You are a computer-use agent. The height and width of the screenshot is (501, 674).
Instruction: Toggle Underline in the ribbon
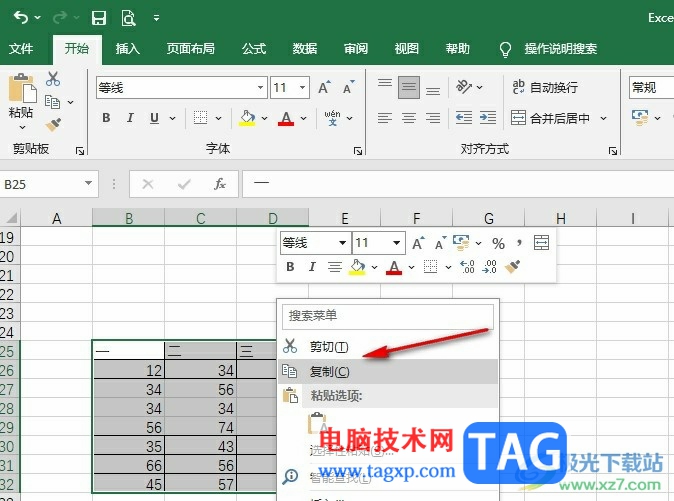click(x=154, y=118)
